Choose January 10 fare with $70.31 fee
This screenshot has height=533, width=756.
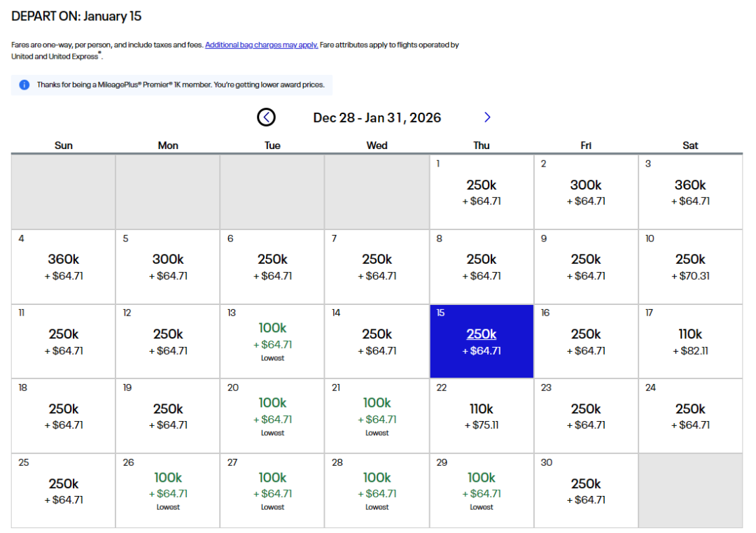coord(690,266)
